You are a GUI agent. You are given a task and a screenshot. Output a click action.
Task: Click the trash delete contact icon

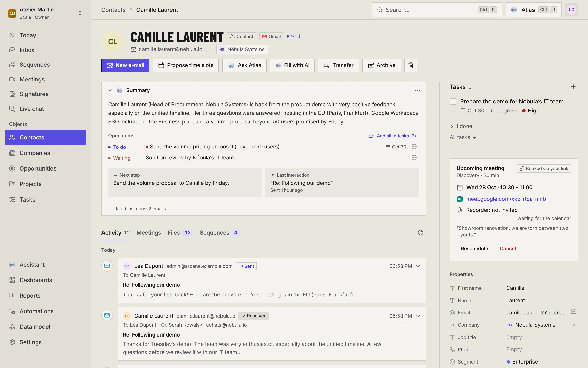point(411,65)
